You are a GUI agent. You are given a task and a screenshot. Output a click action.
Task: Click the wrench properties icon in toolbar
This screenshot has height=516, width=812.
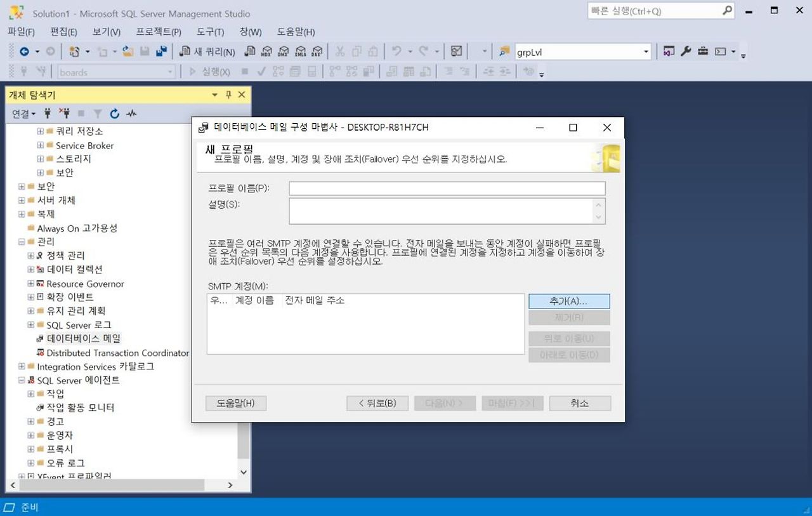(686, 51)
